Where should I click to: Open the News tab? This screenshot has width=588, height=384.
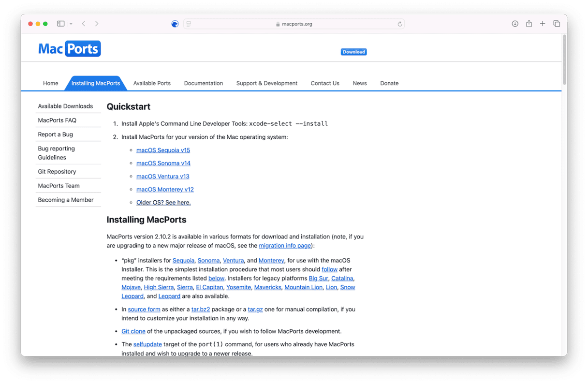click(360, 83)
